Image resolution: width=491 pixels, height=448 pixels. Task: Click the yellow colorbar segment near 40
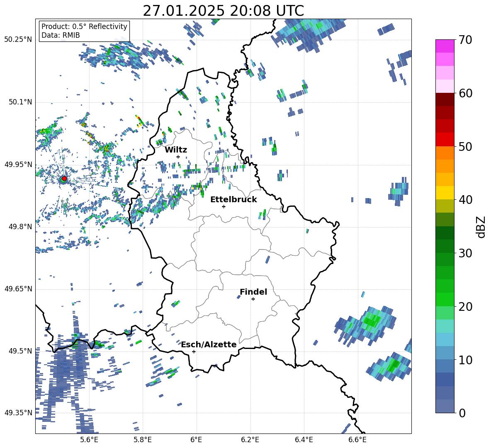445,193
